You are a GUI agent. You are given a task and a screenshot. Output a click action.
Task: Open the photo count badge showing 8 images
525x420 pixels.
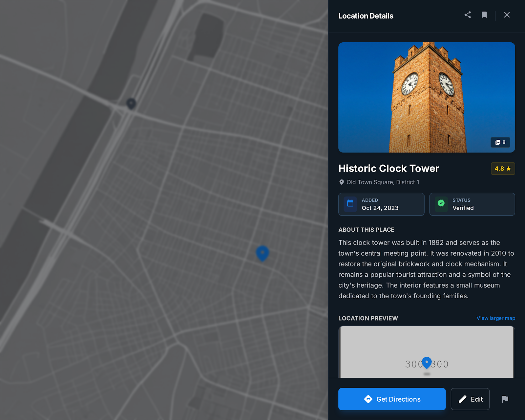pos(500,142)
